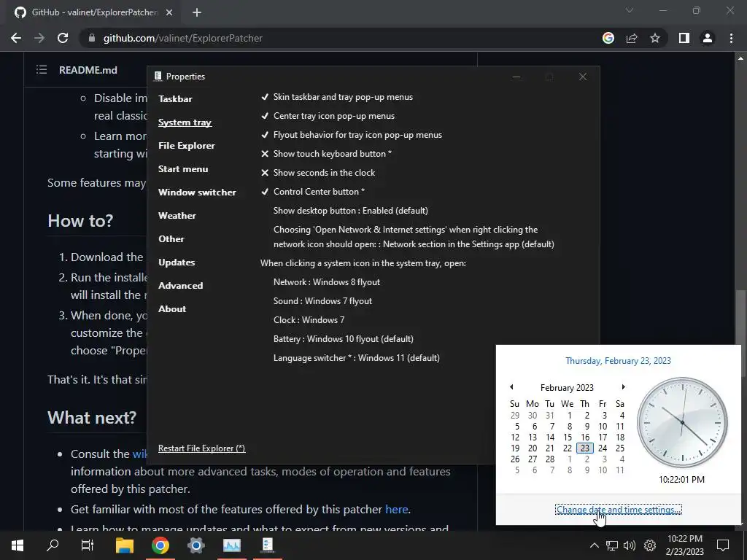This screenshot has height=560, width=747.
Task: Select Start menu section
Action: click(x=183, y=169)
